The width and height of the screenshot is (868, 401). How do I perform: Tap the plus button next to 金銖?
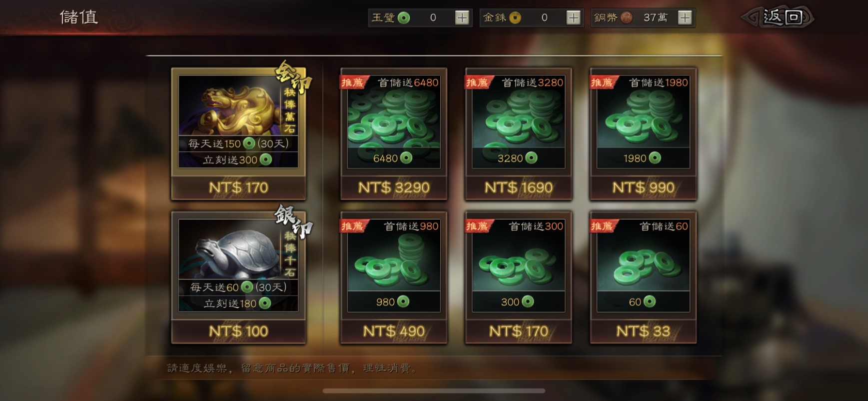click(573, 18)
